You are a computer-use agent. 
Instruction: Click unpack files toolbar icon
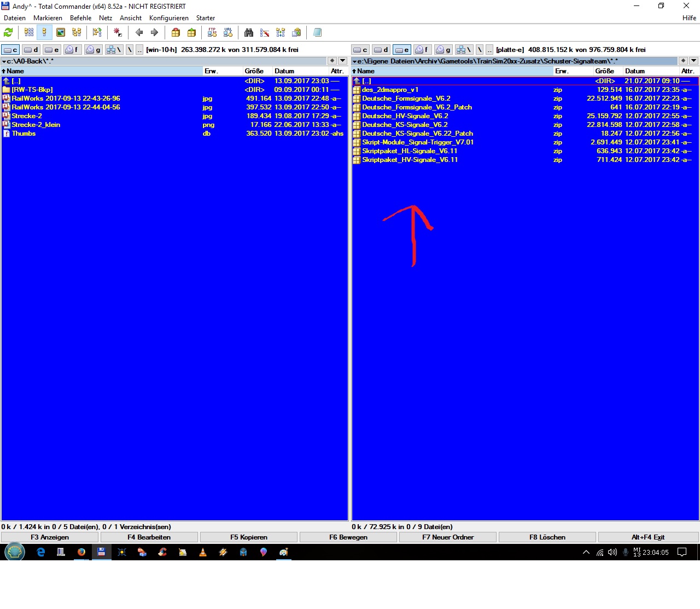click(191, 33)
